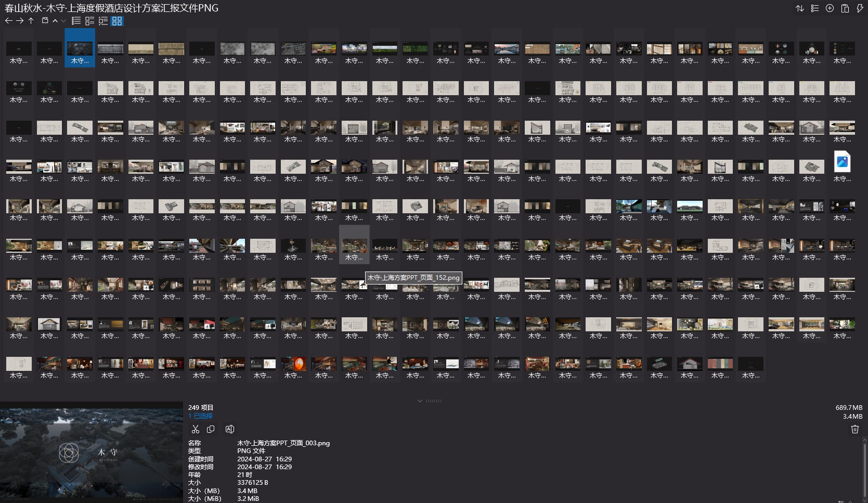This screenshot has height=503, width=868.
Task: Collapse the details panel with chevron
Action: point(420,401)
